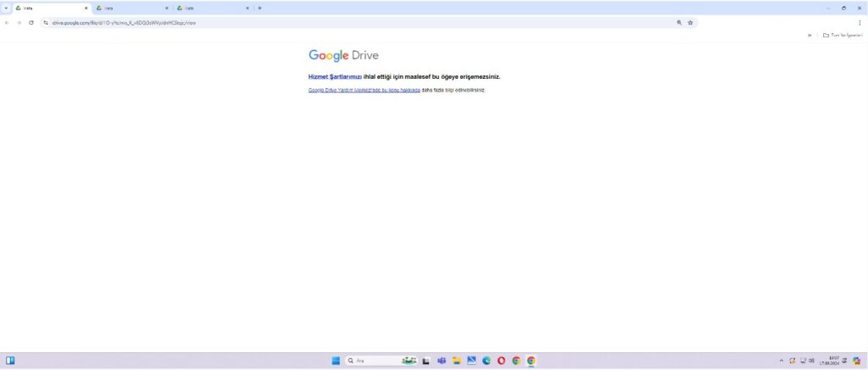Screen dimensions: 868x370
Task: Open File Explorer from the taskbar
Action: [456, 361]
